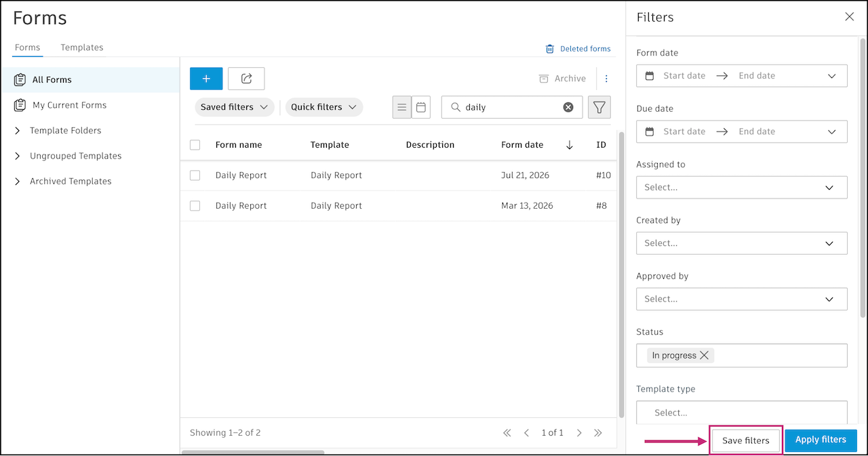The width and height of the screenshot is (868, 456).
Task: Expand the Template Folders tree node
Action: pyautogui.click(x=18, y=131)
